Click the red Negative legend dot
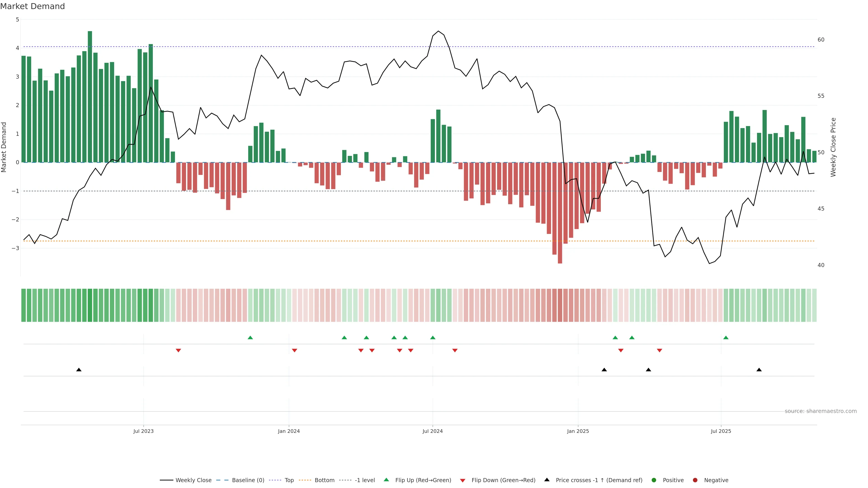 tap(695, 480)
